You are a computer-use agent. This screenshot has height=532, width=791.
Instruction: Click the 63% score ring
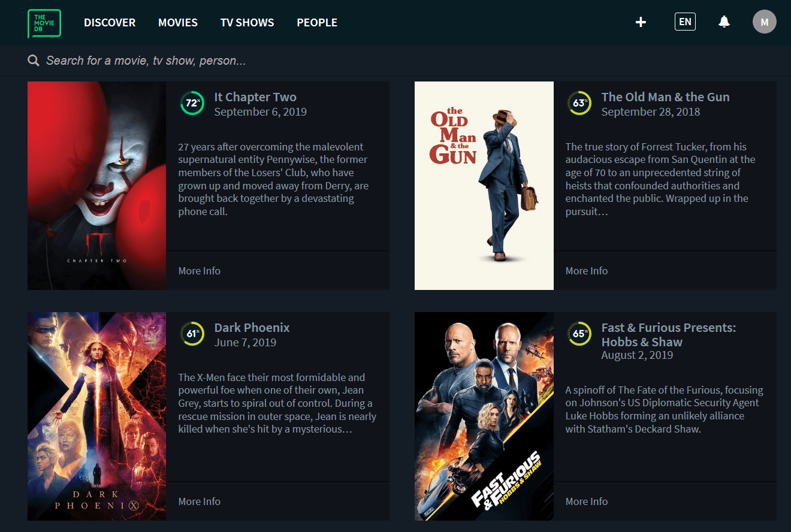[579, 103]
